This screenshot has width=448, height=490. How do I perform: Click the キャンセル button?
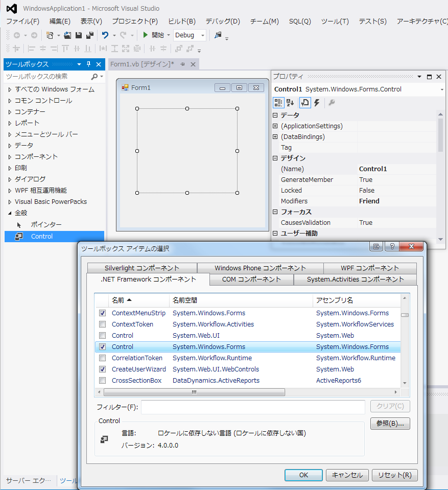pyautogui.click(x=347, y=475)
